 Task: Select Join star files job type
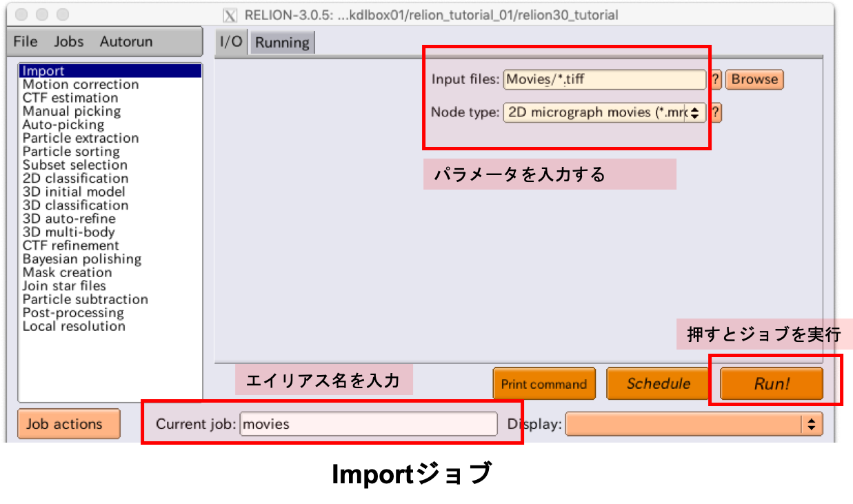(111, 286)
